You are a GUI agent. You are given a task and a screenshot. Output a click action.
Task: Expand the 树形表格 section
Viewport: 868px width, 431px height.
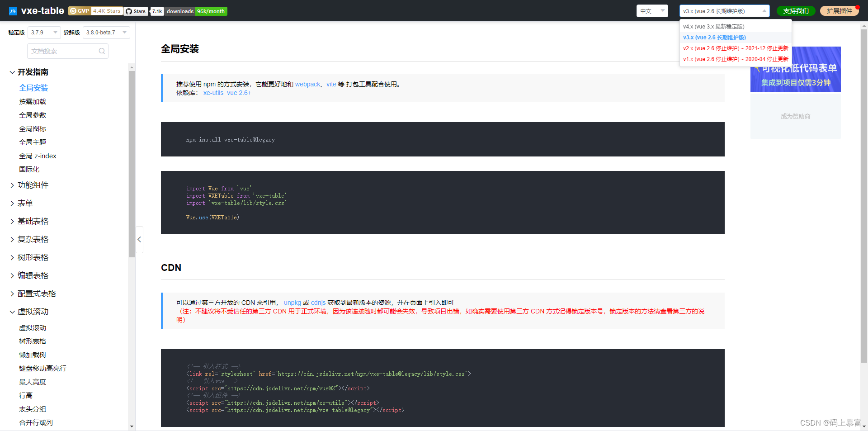point(29,257)
